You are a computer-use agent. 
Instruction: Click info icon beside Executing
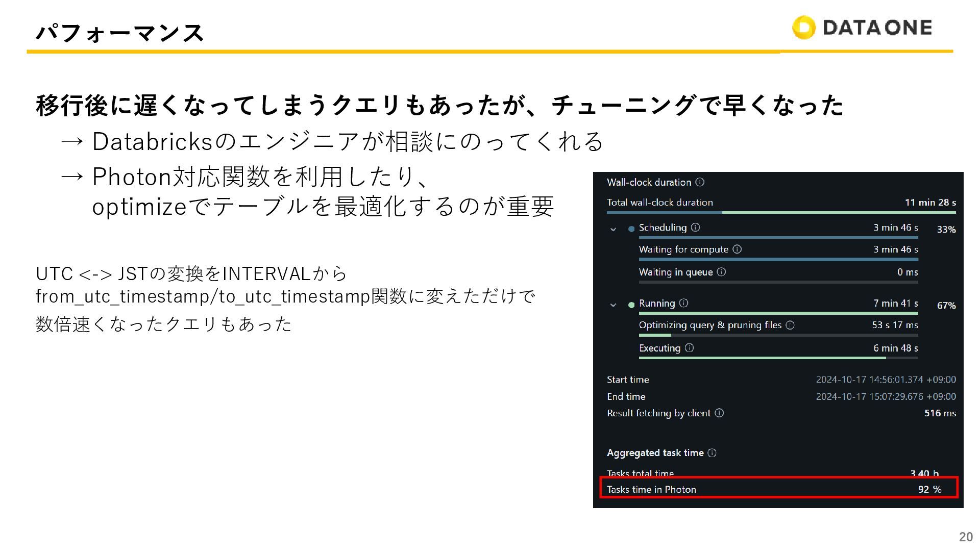(689, 348)
